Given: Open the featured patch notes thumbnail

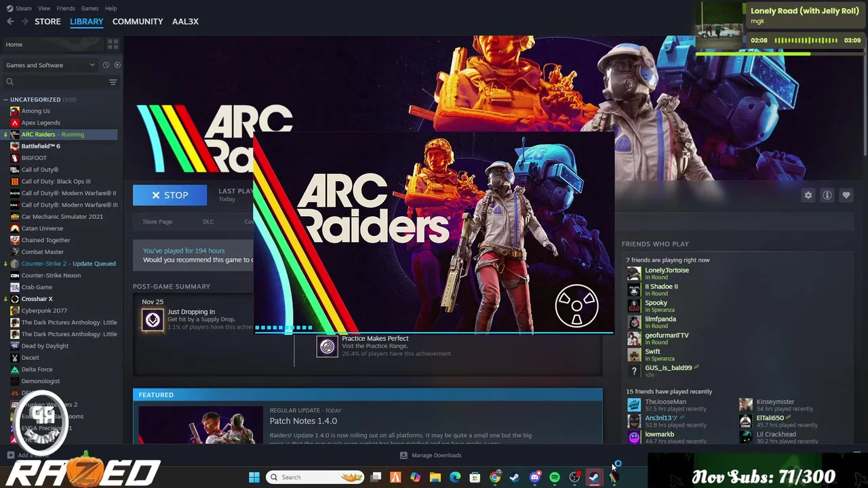Looking at the screenshot, I should click(x=201, y=425).
